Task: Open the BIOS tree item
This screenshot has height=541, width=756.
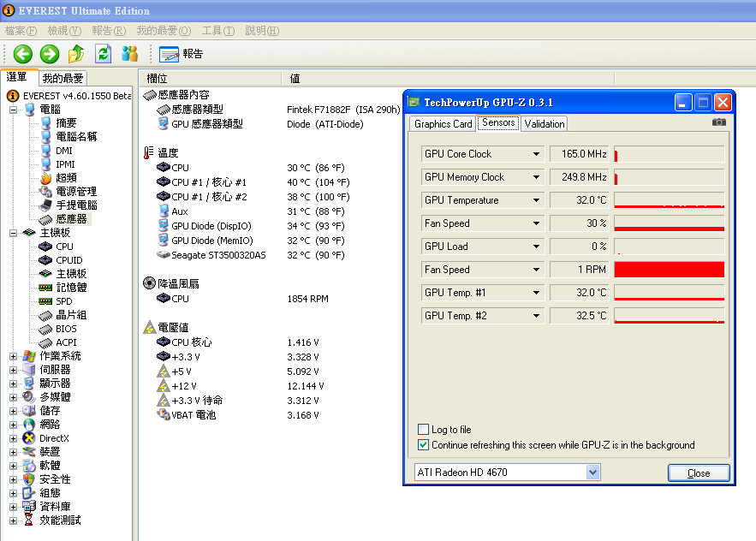Action: [x=66, y=329]
